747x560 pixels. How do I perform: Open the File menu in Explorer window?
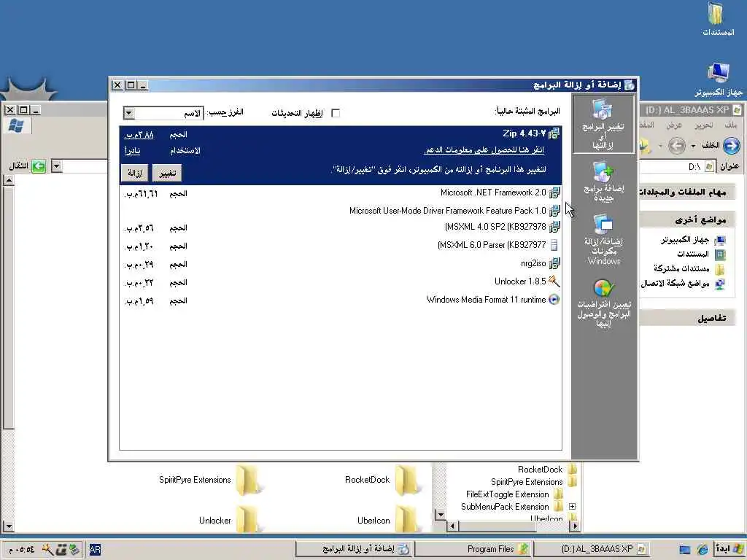[731, 125]
